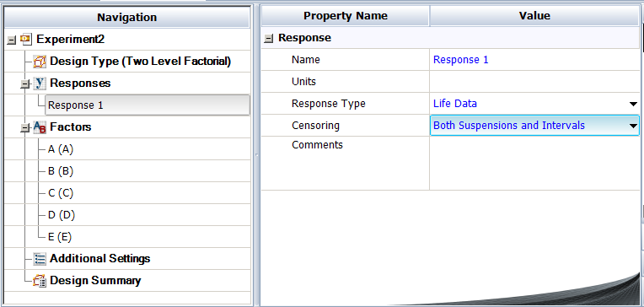
Task: Open the Censoring dropdown arrow
Action: tap(633, 126)
